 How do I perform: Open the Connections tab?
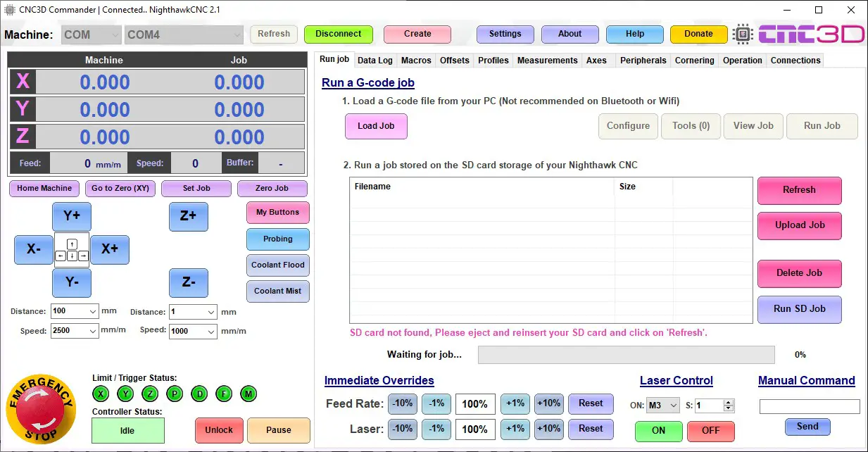[795, 61]
